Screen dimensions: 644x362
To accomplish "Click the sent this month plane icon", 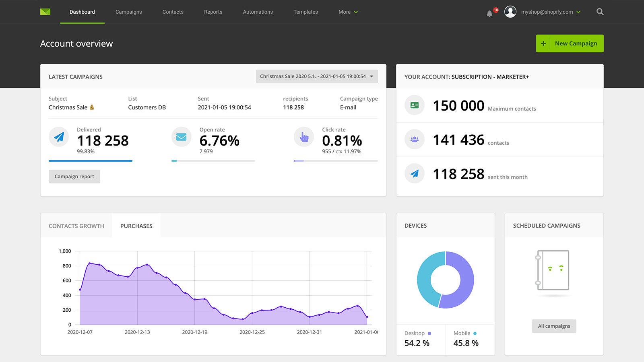I will [x=414, y=173].
